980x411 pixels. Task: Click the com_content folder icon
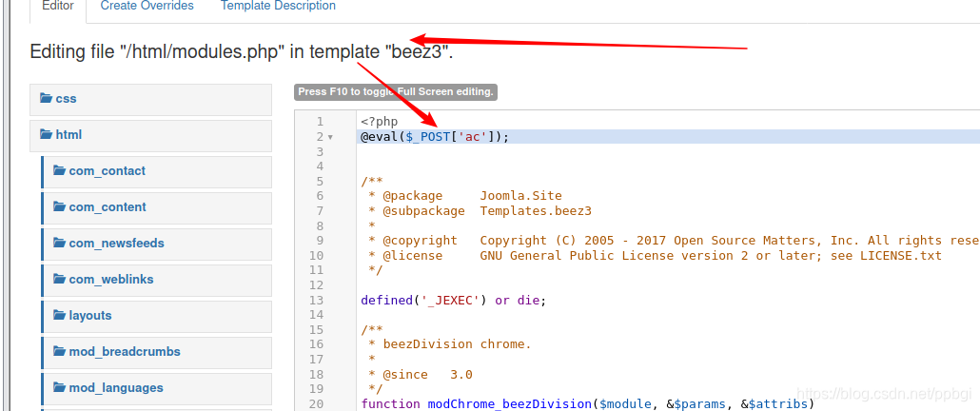coord(60,206)
